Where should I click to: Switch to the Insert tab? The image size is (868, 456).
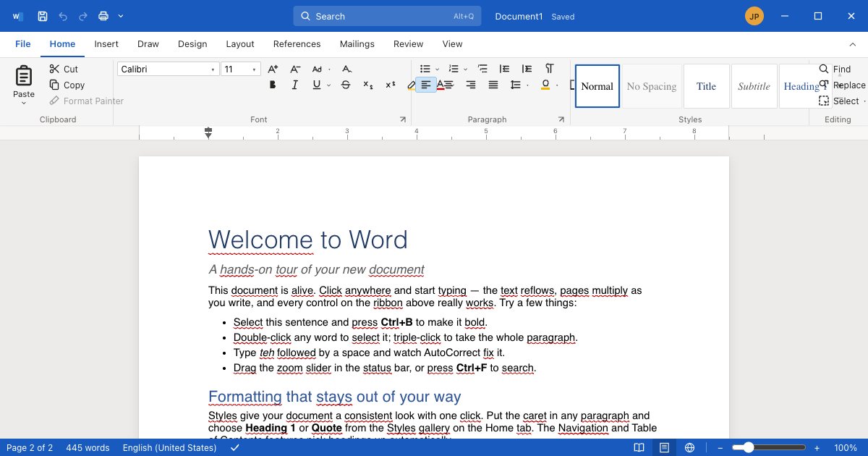(106, 44)
